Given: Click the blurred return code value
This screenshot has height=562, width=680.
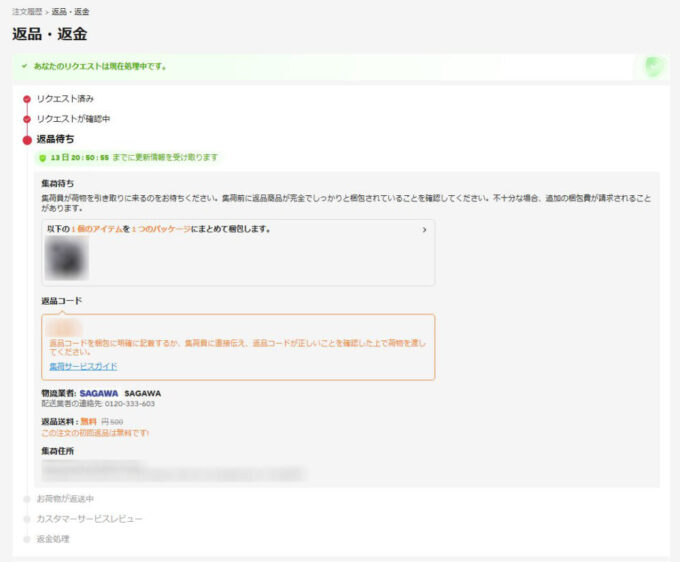Looking at the screenshot, I should coord(64,327).
